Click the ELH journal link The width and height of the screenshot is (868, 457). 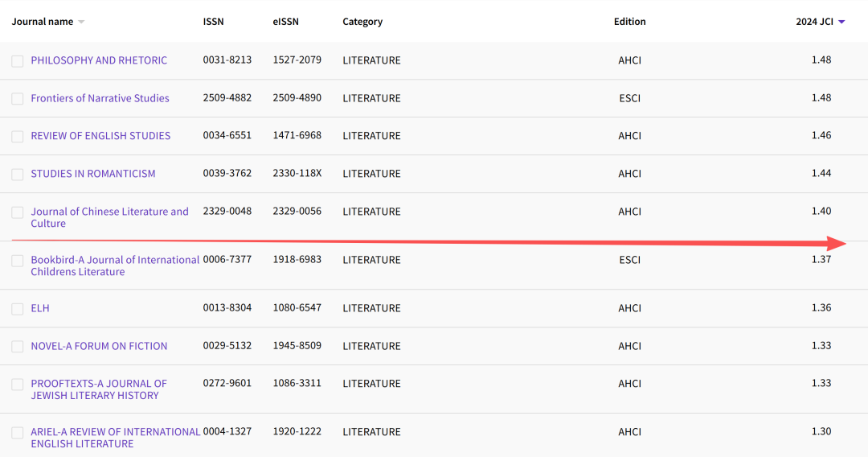40,308
